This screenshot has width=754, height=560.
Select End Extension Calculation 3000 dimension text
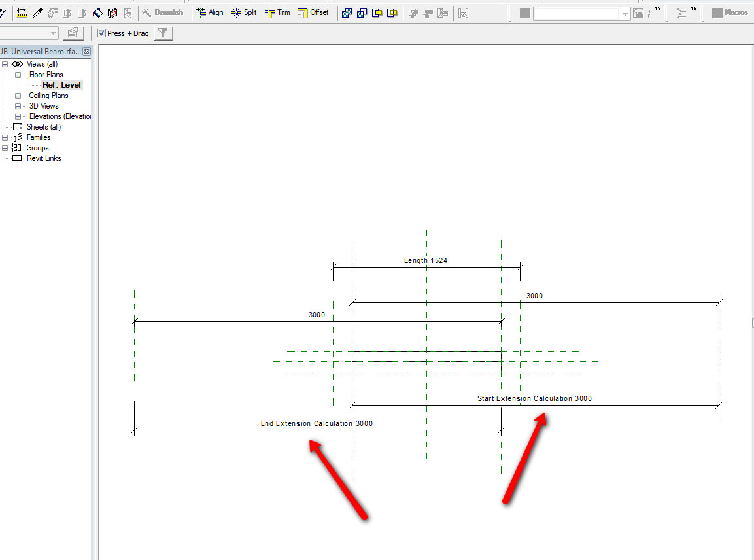click(x=317, y=423)
